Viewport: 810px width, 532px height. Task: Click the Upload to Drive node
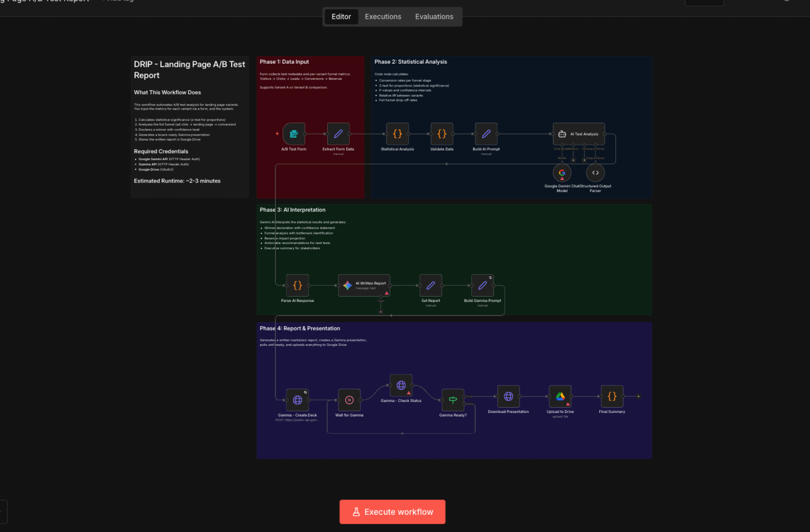pyautogui.click(x=560, y=396)
